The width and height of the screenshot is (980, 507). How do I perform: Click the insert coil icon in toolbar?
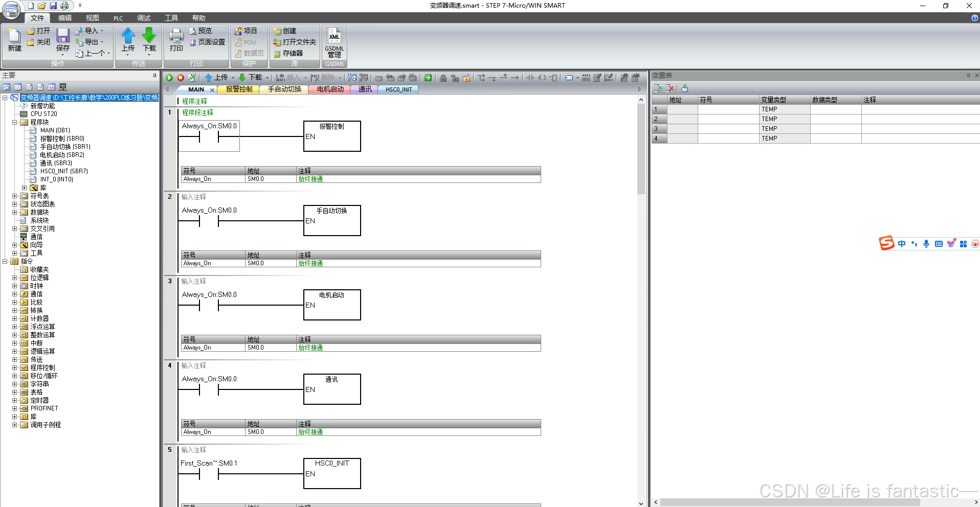(x=542, y=78)
